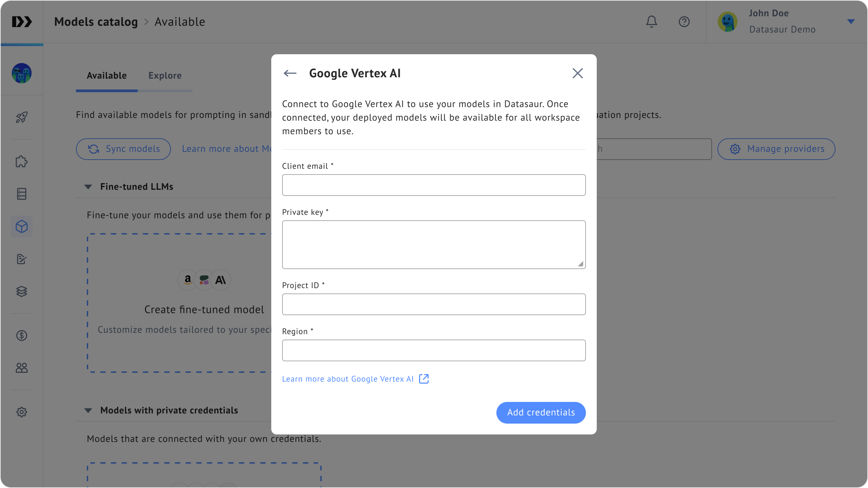Click the sidebar settings gear icon

(x=22, y=412)
